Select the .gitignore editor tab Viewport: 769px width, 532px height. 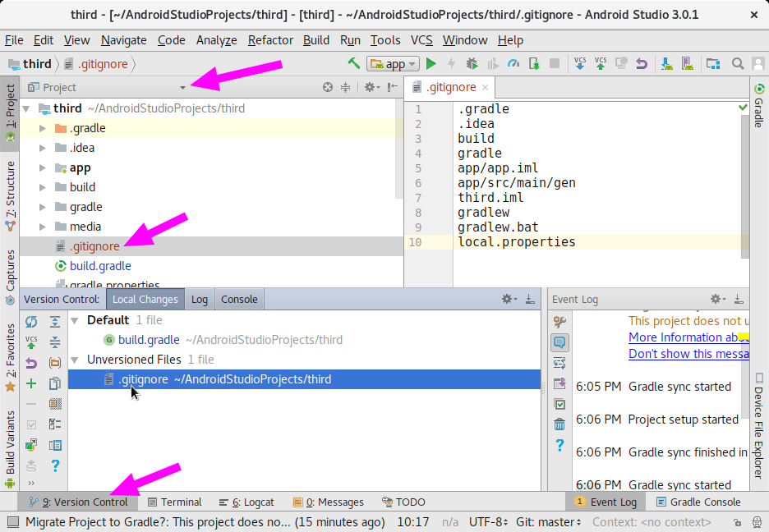pyautogui.click(x=450, y=87)
